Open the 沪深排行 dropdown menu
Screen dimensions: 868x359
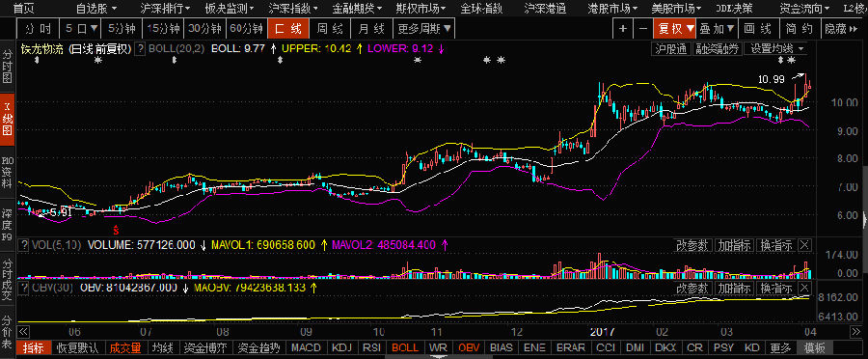point(165,9)
